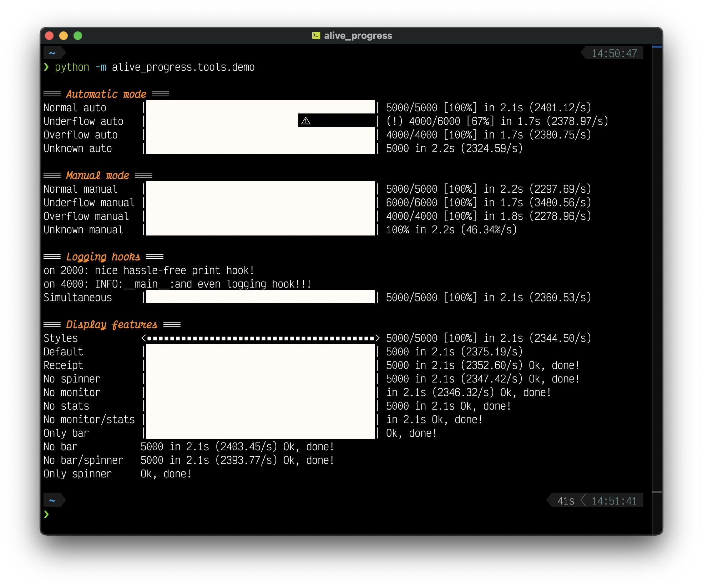Click the 41s duration segment
The image size is (703, 588).
tap(566, 501)
